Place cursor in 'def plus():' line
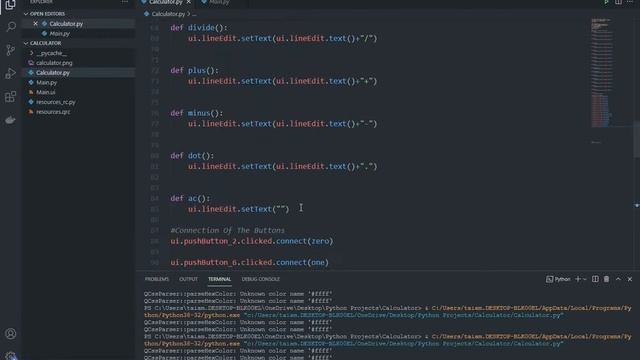Viewport: 640px width, 360px height. pos(194,70)
